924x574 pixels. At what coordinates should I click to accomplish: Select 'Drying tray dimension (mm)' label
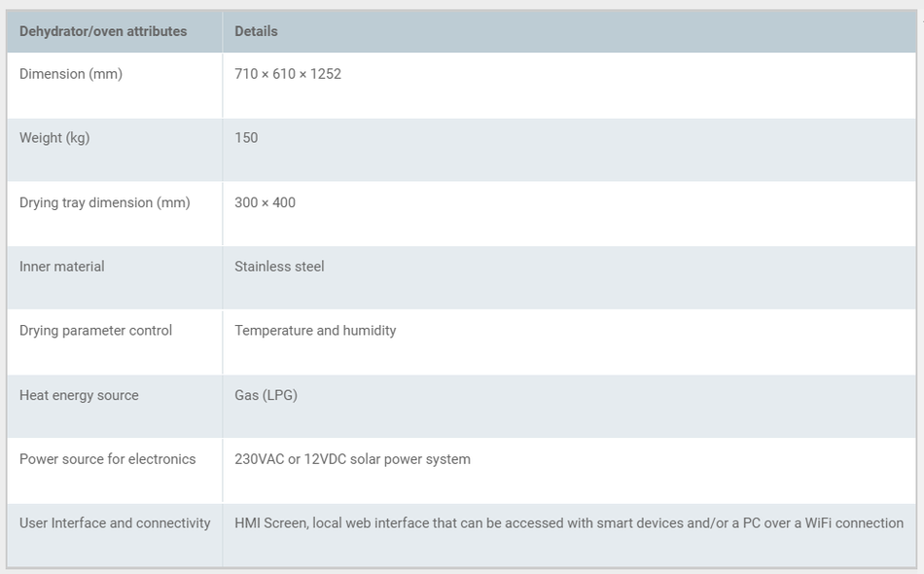coord(104,202)
